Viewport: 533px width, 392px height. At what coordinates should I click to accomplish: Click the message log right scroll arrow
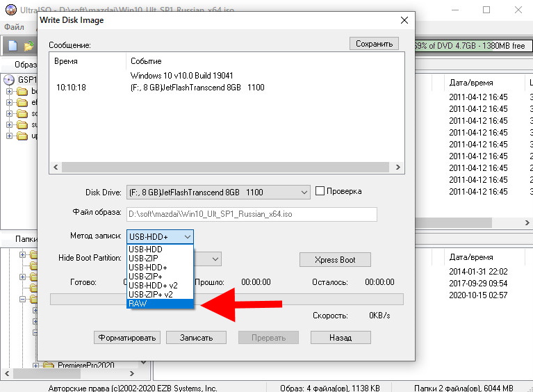pos(397,167)
